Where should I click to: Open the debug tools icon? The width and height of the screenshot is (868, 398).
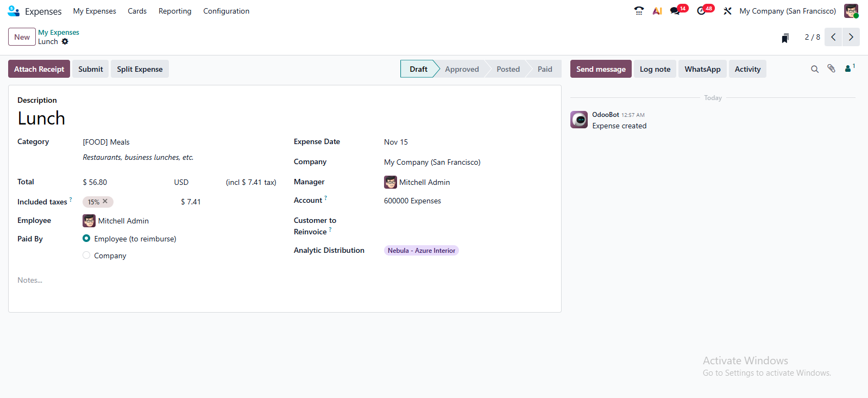click(x=727, y=11)
